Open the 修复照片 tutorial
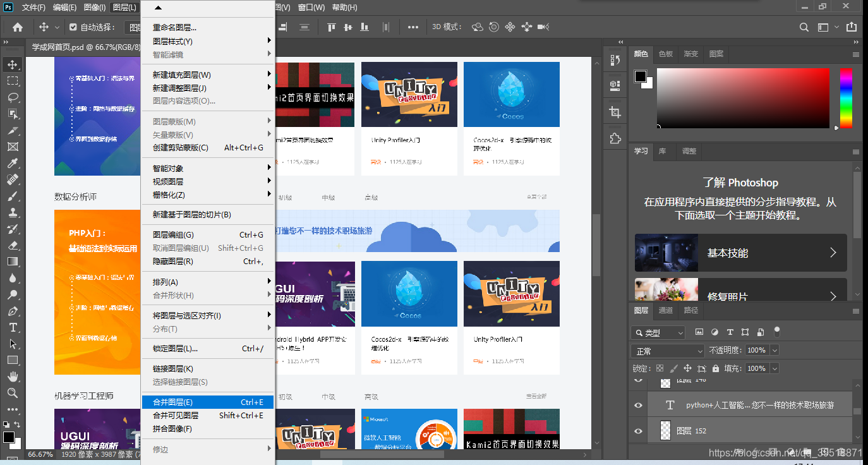The width and height of the screenshot is (868, 465). (x=740, y=289)
